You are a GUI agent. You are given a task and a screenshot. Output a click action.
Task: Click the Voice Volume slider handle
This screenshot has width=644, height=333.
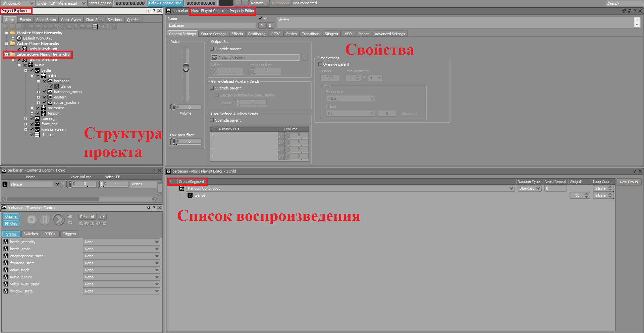pos(186,67)
